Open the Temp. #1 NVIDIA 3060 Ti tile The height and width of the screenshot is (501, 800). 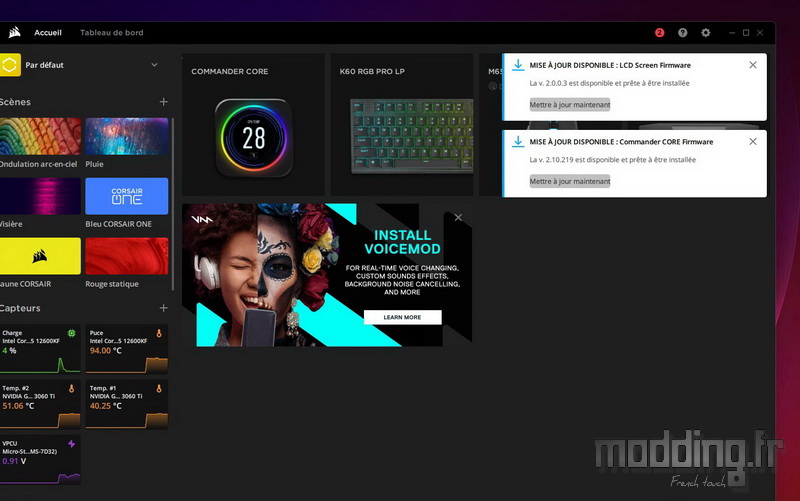coord(127,405)
